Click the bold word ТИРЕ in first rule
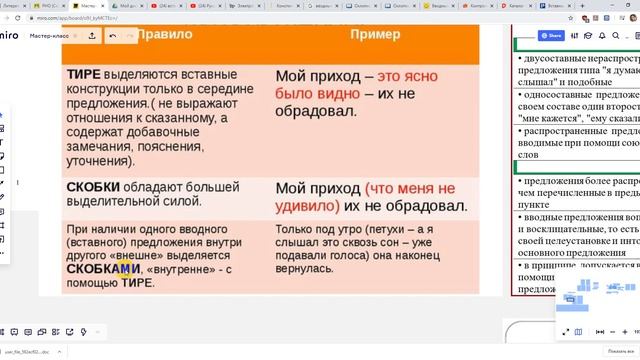The height and width of the screenshot is (360, 640). [x=83, y=74]
